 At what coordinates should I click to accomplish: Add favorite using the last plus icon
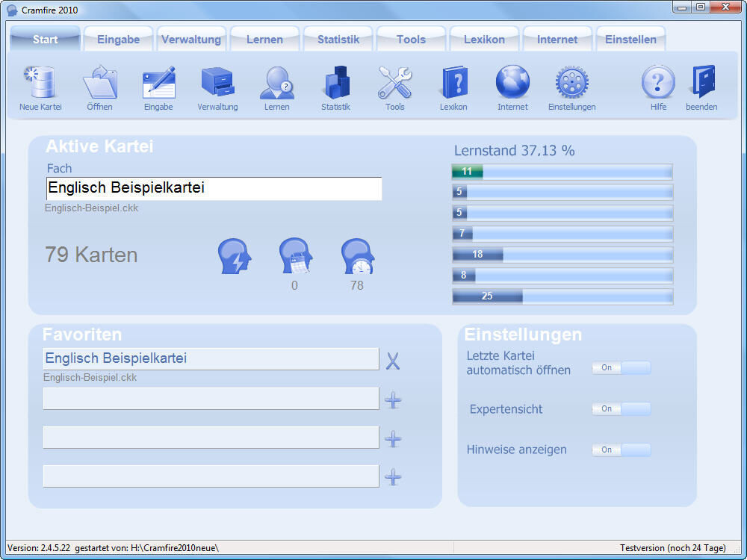(x=393, y=476)
